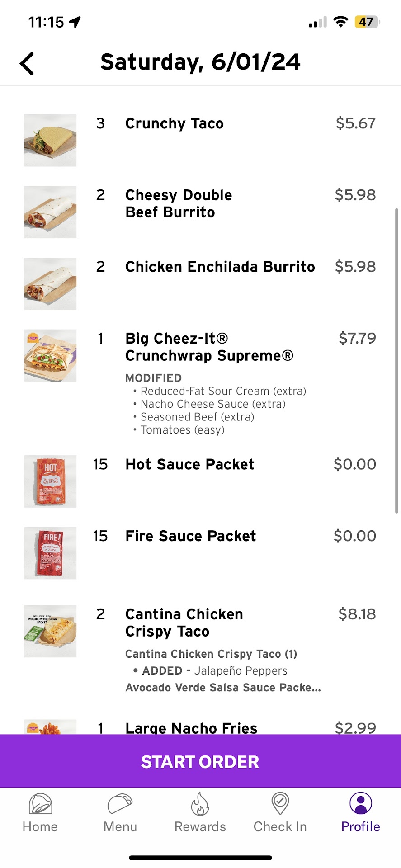
Task: Tap the Cheesy Double Beef Burrito image
Action: [x=50, y=212]
